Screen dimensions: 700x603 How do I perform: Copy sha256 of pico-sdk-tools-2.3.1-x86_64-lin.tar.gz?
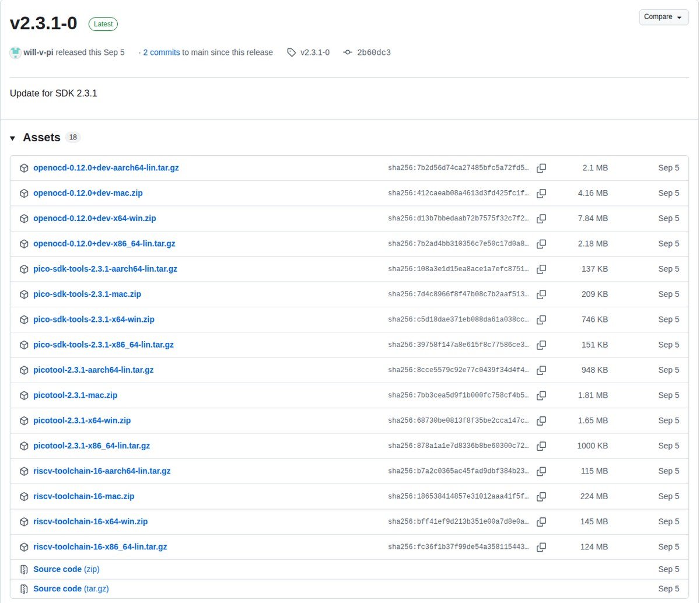[x=541, y=345]
